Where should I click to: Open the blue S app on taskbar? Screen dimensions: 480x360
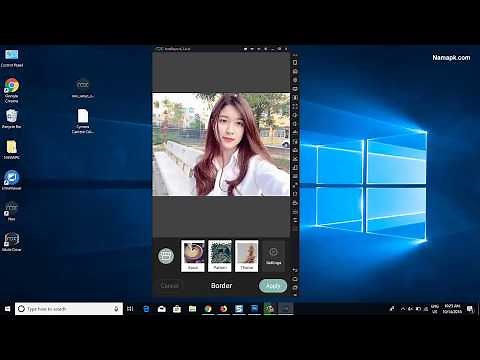tap(239, 309)
